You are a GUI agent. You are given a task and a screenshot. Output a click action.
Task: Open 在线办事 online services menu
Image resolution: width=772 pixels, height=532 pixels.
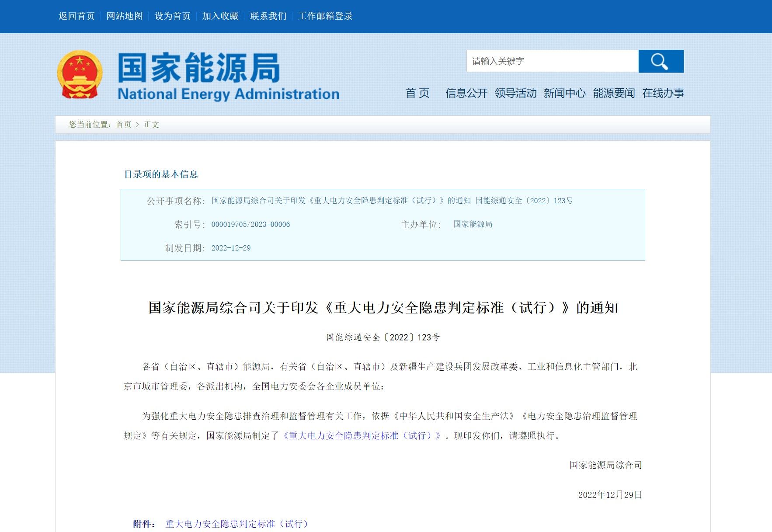coord(663,93)
